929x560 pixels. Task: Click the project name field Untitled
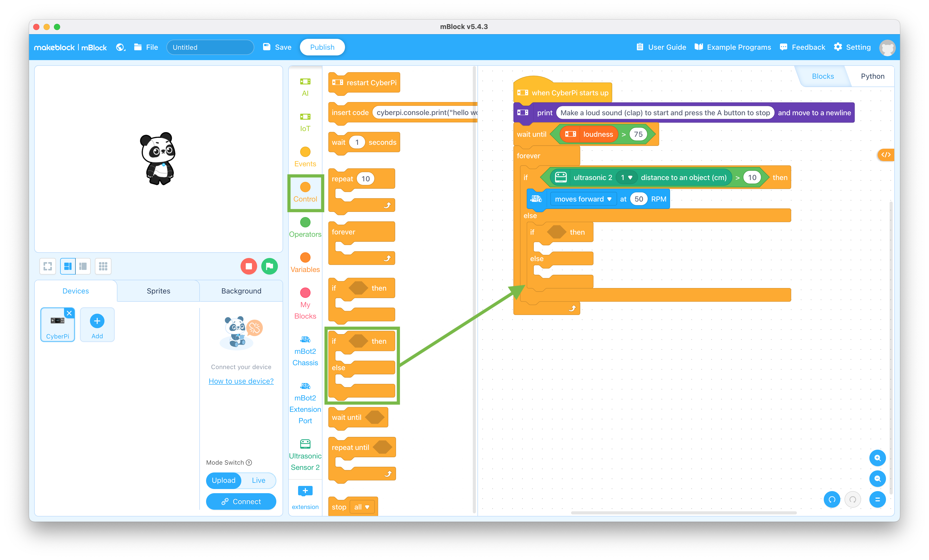(210, 47)
